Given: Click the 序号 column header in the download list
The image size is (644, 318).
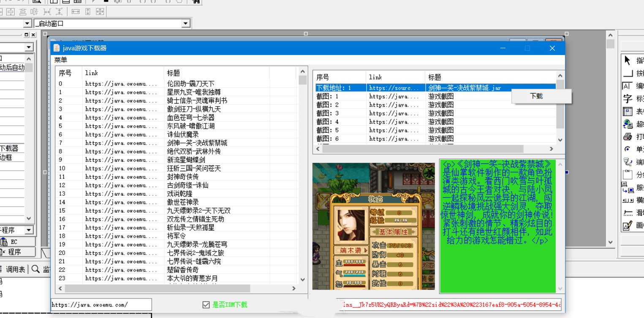Looking at the screenshot, I should [x=340, y=77].
